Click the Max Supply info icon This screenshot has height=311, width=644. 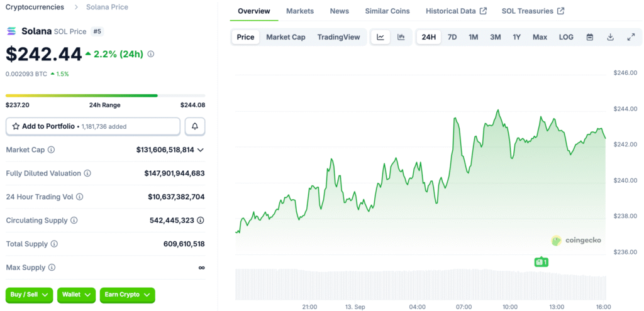click(x=52, y=268)
